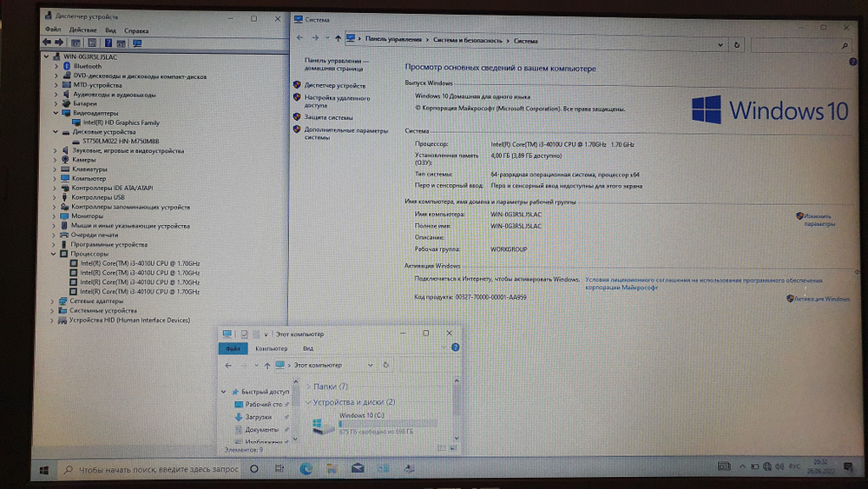Open Файл menu in Device Manager
The width and height of the screenshot is (868, 489).
pos(53,30)
